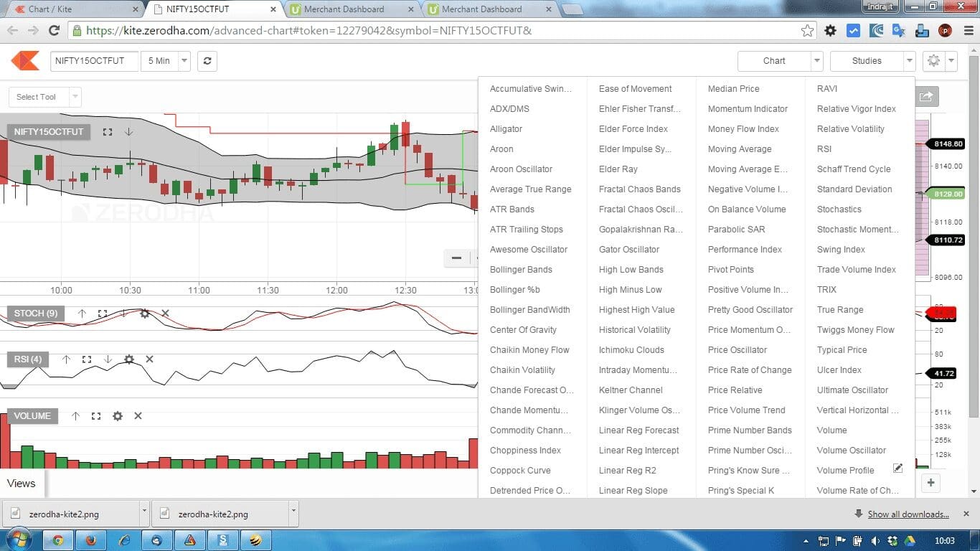Click the share chart icon
The width and height of the screenshot is (980, 551).
(926, 97)
